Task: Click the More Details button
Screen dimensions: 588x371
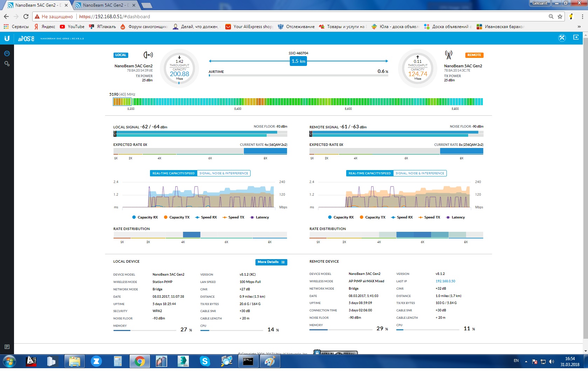Action: 271,262
